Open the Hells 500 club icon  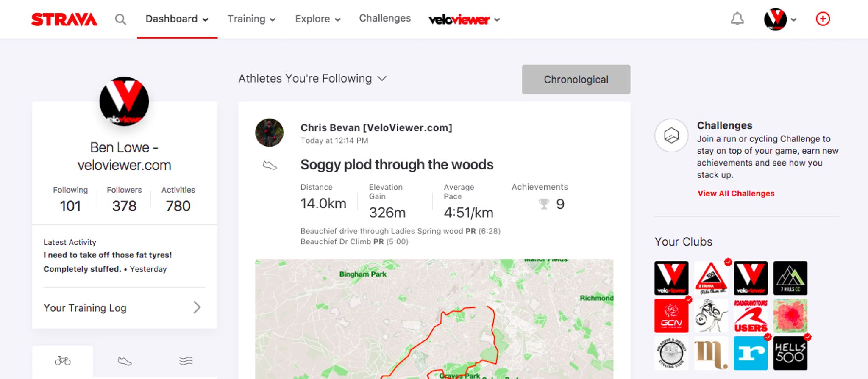coord(790,353)
